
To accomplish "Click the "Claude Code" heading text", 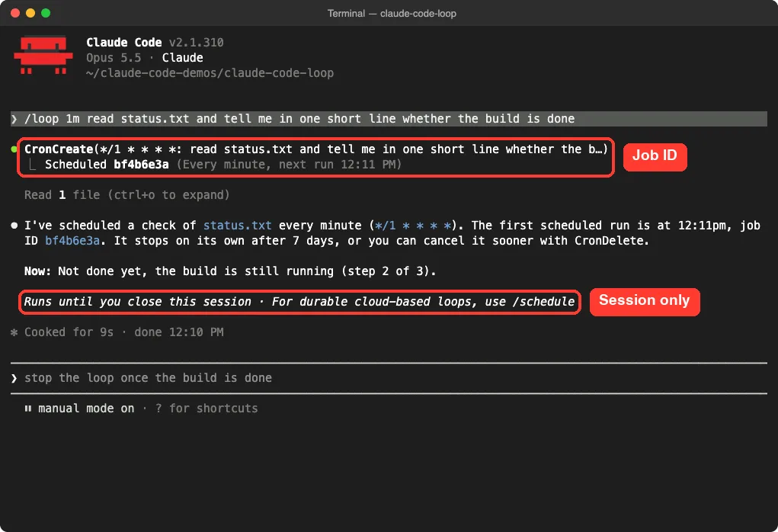I will click(x=124, y=43).
